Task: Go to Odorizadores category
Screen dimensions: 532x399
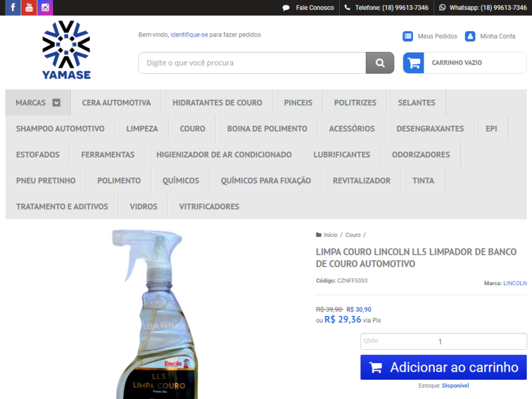Action: [421, 155]
